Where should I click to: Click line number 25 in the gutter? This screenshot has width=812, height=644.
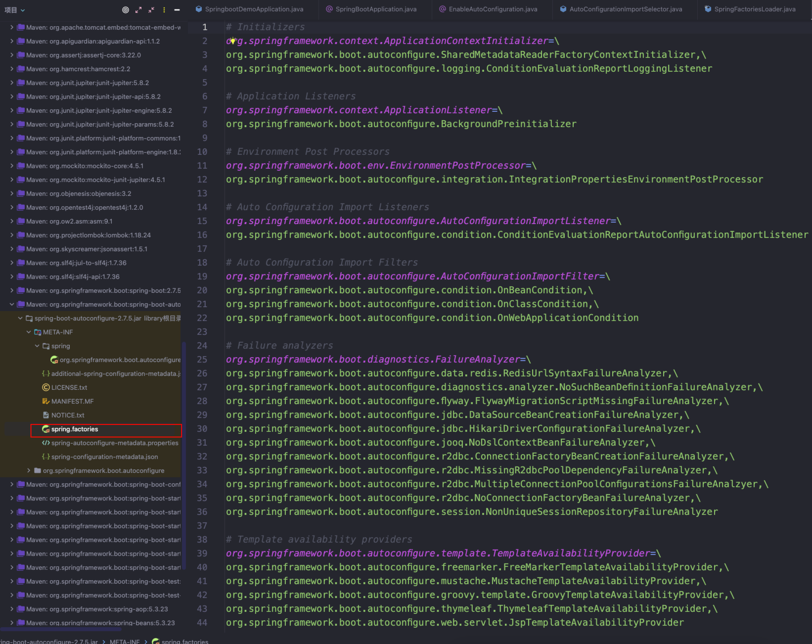202,360
